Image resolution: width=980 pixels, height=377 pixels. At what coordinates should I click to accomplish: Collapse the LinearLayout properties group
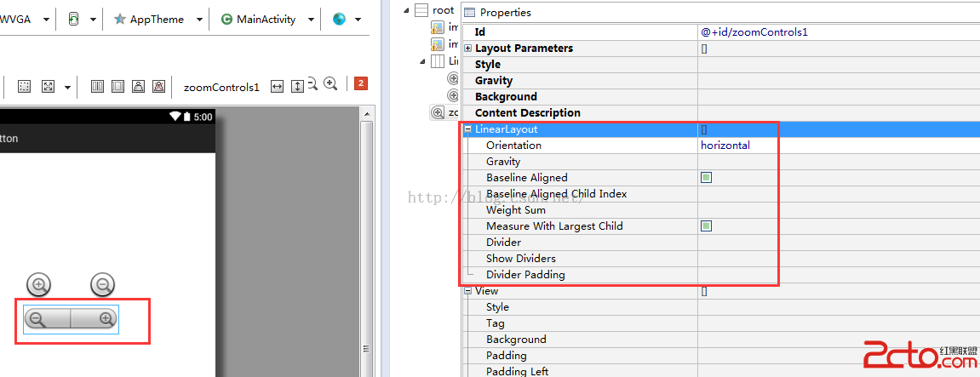coord(467,129)
